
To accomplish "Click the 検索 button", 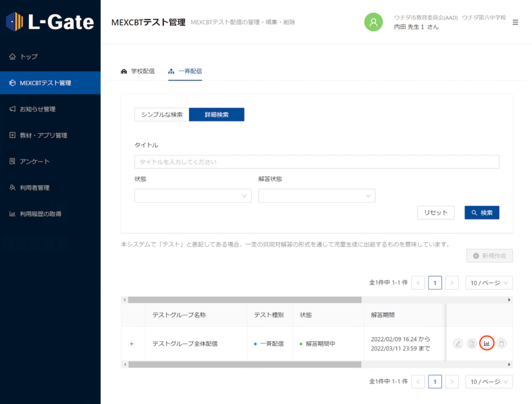I will coord(482,213).
